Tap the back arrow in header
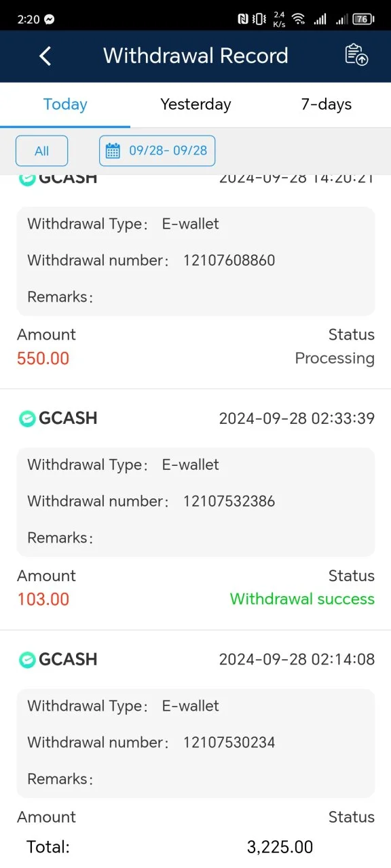The image size is (391, 868). click(45, 56)
